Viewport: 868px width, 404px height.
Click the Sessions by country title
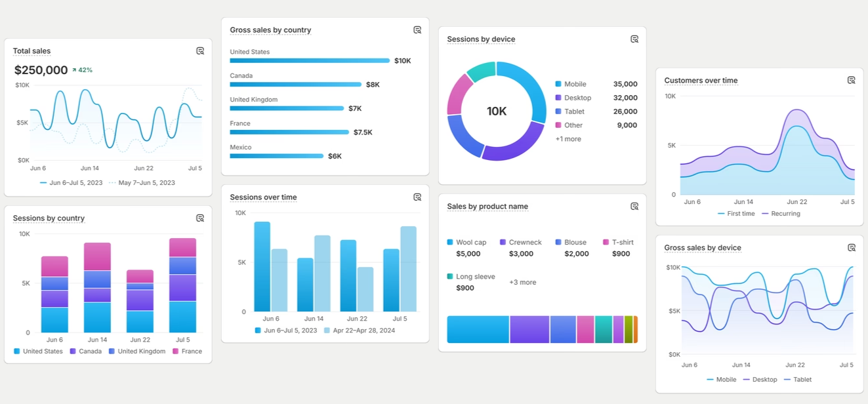click(49, 218)
